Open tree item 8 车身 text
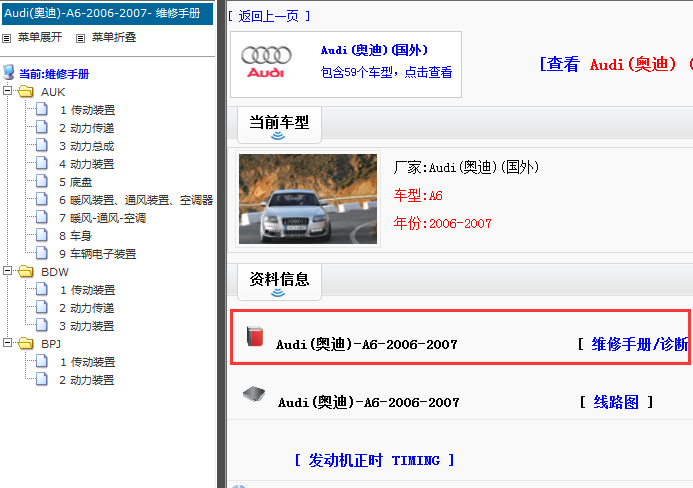Screen dimensions: 693x488 76,236
